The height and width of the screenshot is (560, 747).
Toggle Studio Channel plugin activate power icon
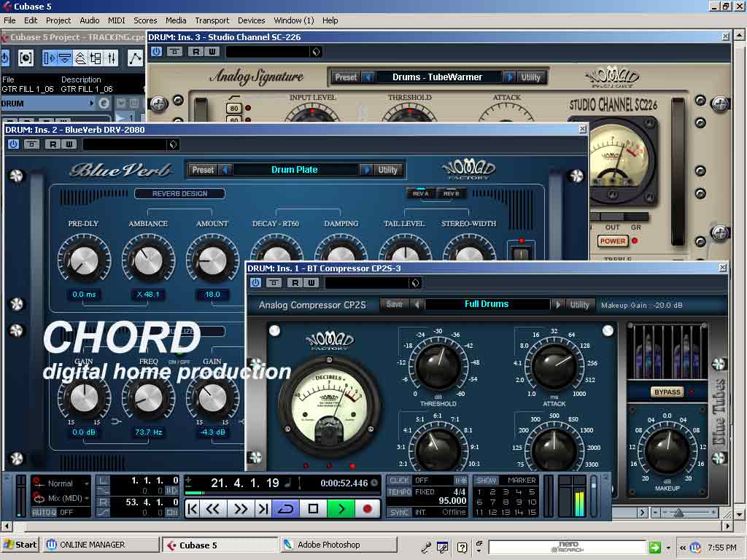coord(156,52)
